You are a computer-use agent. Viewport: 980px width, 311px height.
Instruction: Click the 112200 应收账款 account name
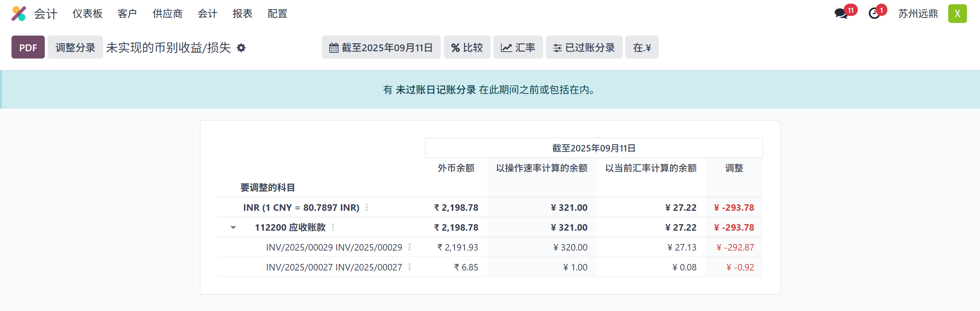[290, 228]
